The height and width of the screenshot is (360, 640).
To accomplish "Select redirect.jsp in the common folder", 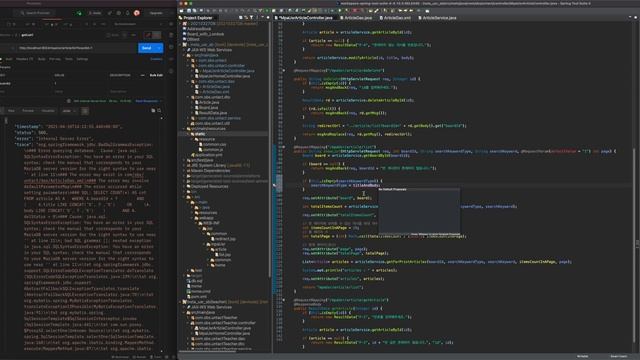I will 225,239.
